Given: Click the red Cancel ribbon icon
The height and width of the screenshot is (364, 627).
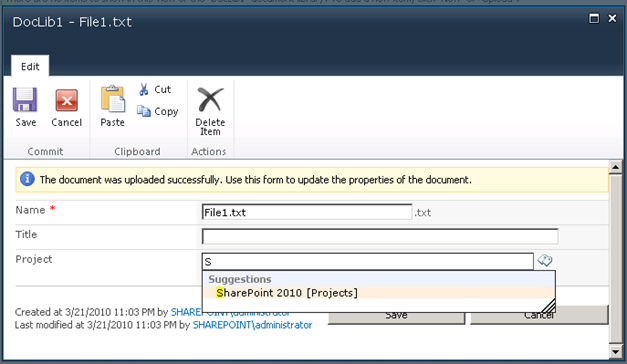Looking at the screenshot, I should (x=66, y=100).
